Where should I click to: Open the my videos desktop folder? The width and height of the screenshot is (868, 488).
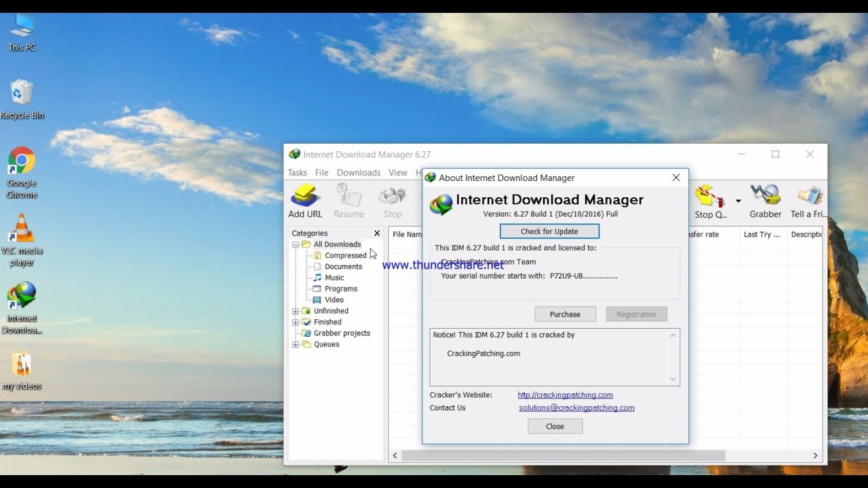[22, 371]
